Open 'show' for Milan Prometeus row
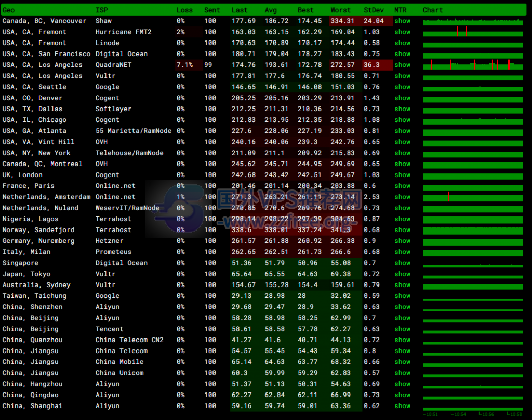 [403, 252]
